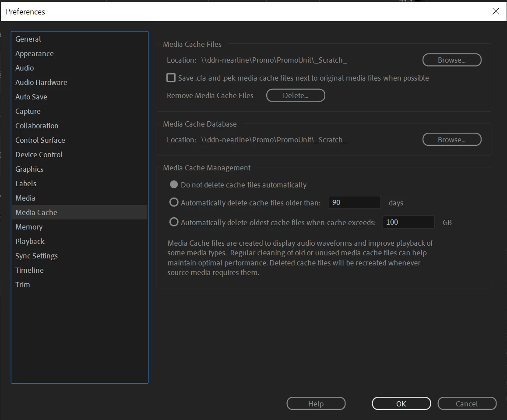This screenshot has height=420, width=507.
Task: Select auto-delete when cache exceeds size option
Action: 174,222
